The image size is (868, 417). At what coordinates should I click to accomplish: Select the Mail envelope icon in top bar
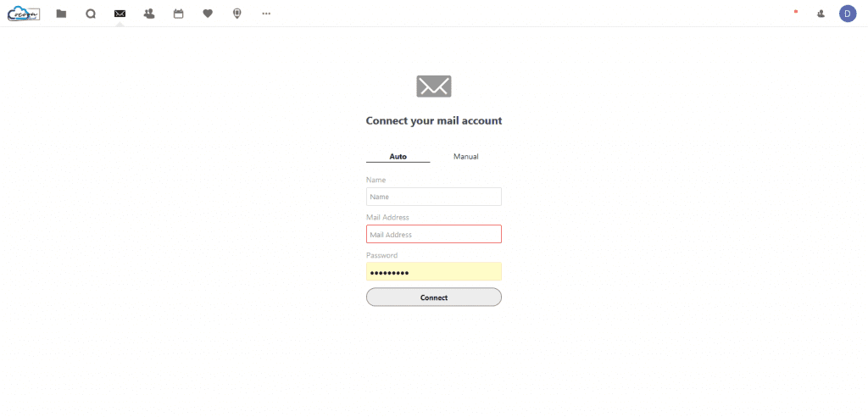point(120,14)
